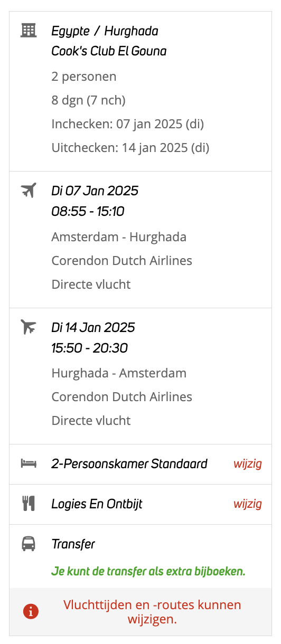The height and width of the screenshot is (644, 281).
Task: Click the outbound flight airplane icon
Action: pyautogui.click(x=29, y=191)
